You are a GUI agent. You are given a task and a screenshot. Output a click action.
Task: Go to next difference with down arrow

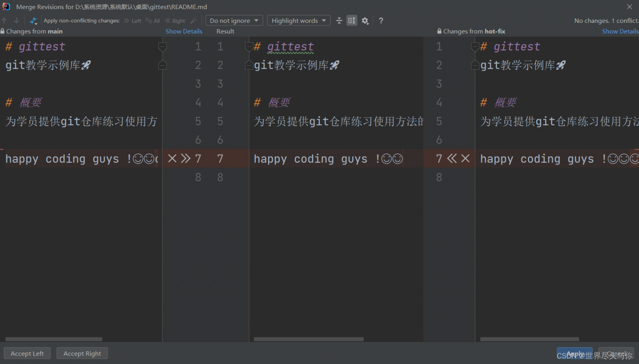click(16, 20)
